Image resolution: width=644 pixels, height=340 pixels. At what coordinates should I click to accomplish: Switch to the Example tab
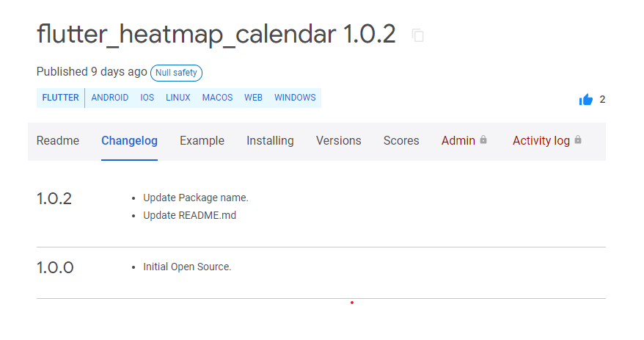202,141
